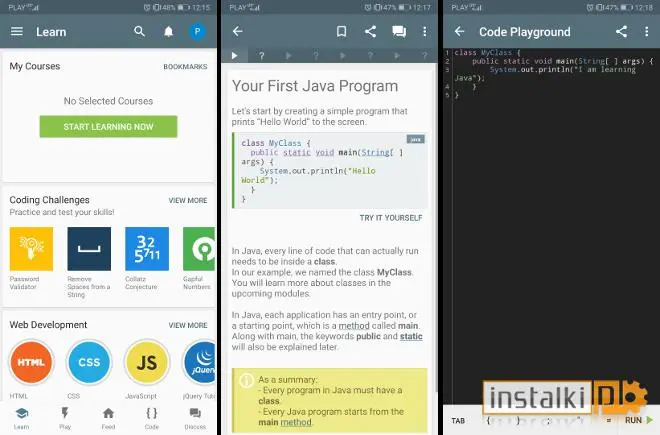Switch to the Discuss tab
The height and width of the screenshot is (435, 660).
point(195,417)
